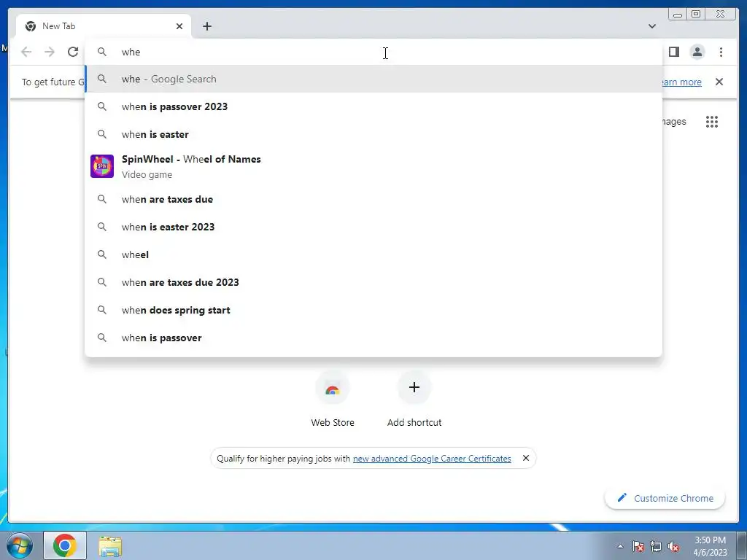Click the Action Center flag tray icon

coord(638,546)
